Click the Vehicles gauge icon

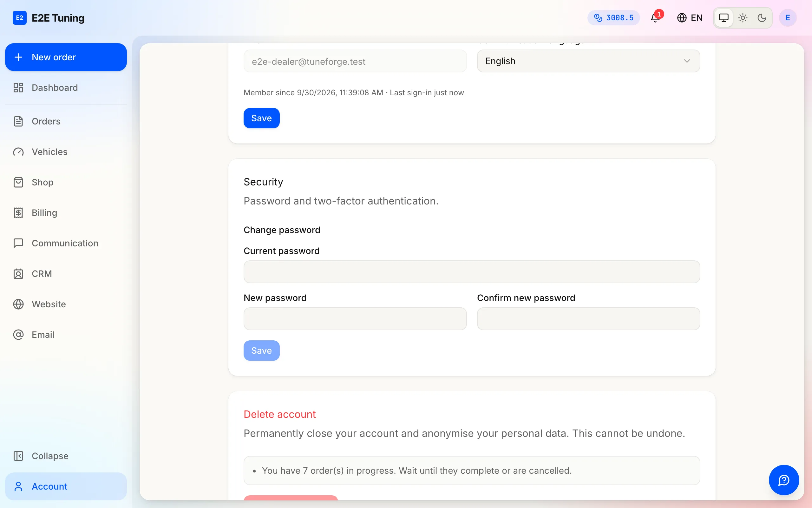click(18, 152)
